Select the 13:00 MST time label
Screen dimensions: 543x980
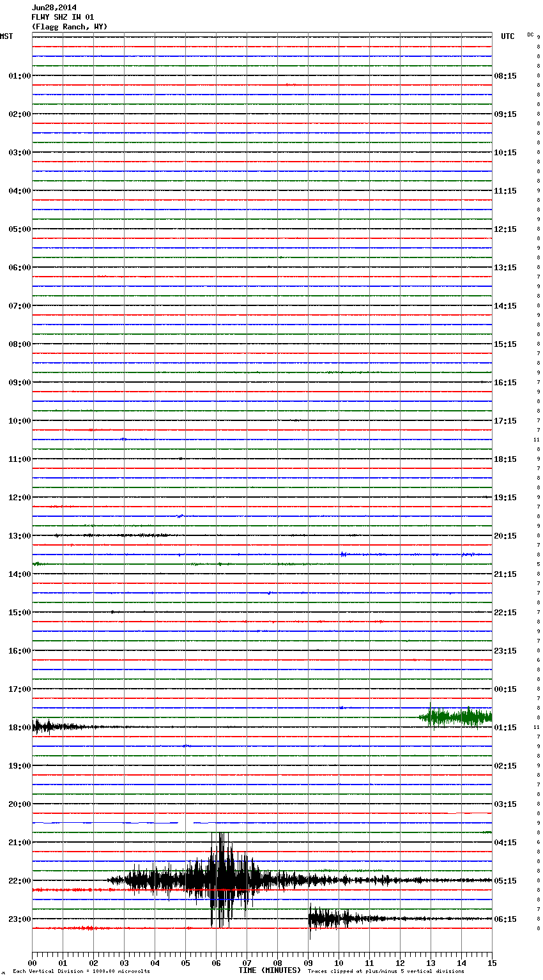pos(19,536)
